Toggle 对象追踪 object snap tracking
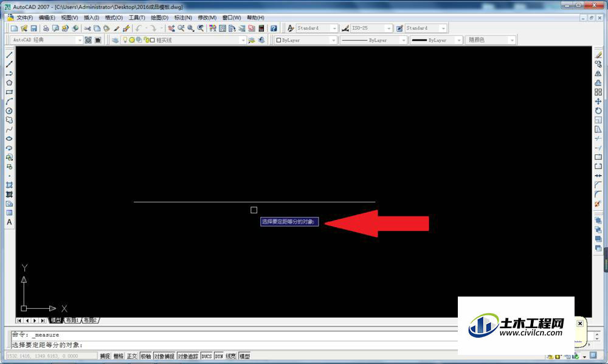 [188, 356]
